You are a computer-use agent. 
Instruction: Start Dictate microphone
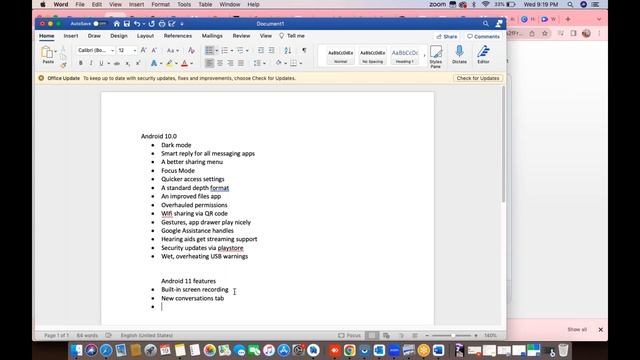[459, 55]
